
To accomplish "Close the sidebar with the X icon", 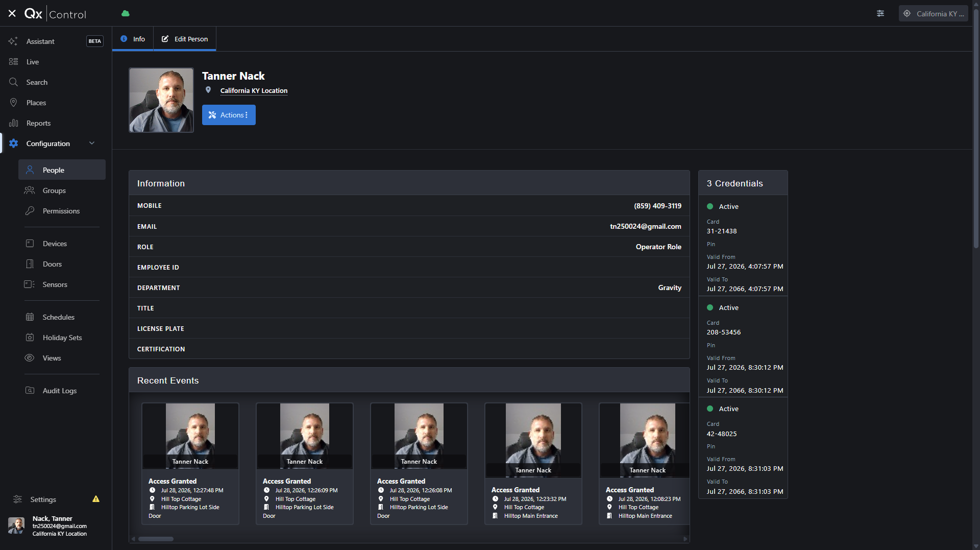I will pos(12,14).
